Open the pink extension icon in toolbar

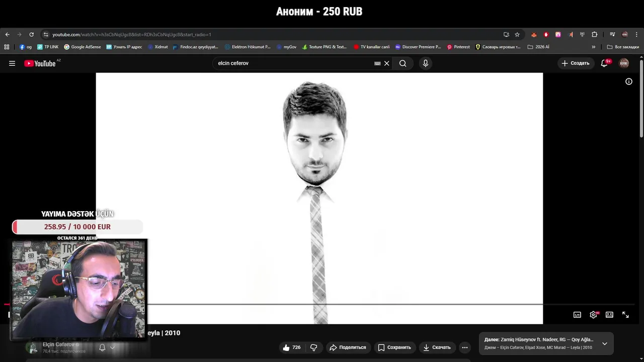click(558, 35)
